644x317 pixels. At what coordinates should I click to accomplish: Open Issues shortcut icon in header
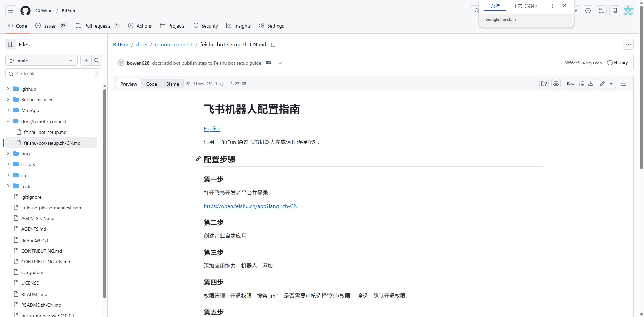coord(588,11)
